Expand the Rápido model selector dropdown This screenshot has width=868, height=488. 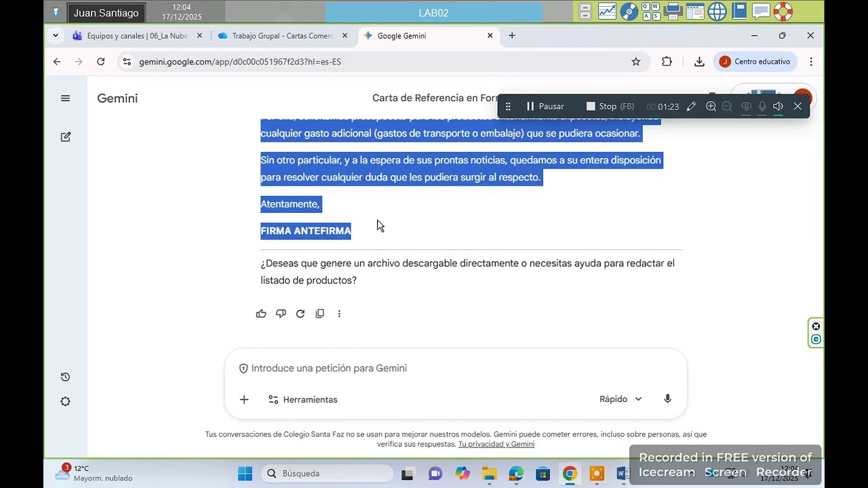pos(620,399)
